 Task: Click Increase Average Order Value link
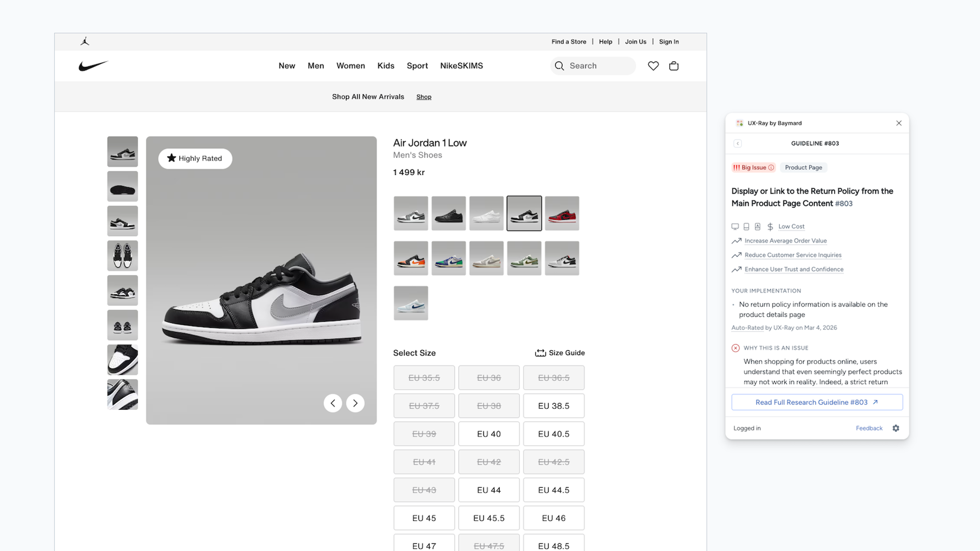tap(786, 241)
